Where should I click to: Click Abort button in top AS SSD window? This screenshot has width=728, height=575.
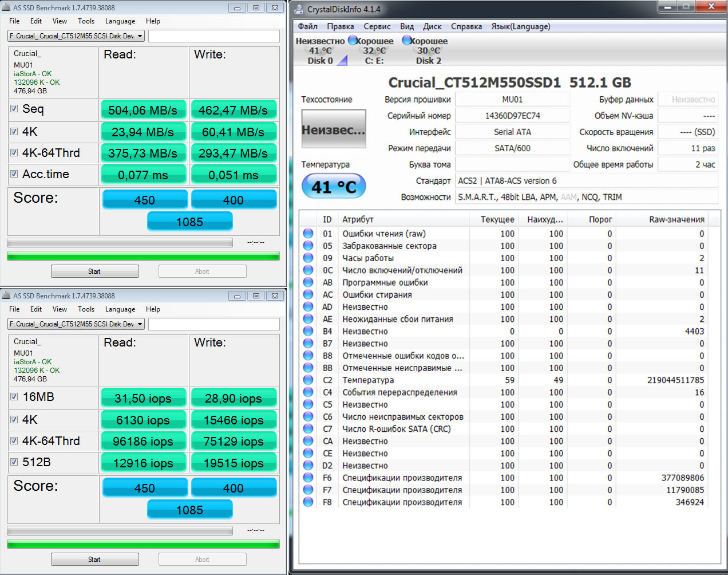point(203,271)
